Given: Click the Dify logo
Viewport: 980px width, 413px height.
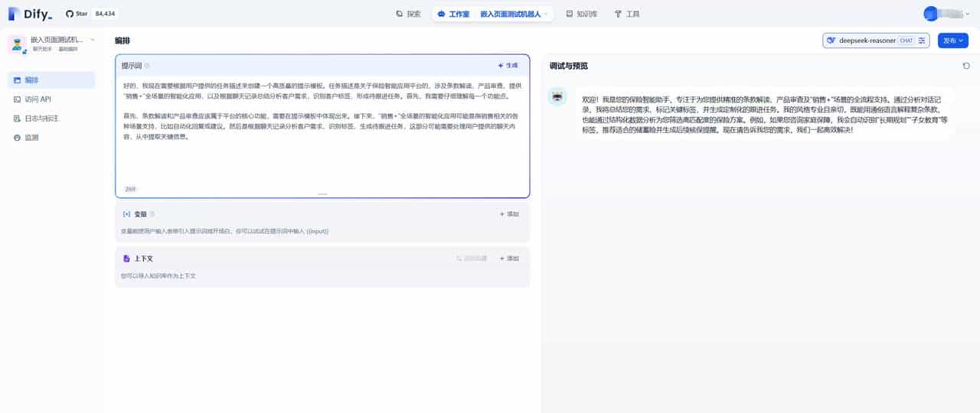Looking at the screenshot, I should pos(30,14).
